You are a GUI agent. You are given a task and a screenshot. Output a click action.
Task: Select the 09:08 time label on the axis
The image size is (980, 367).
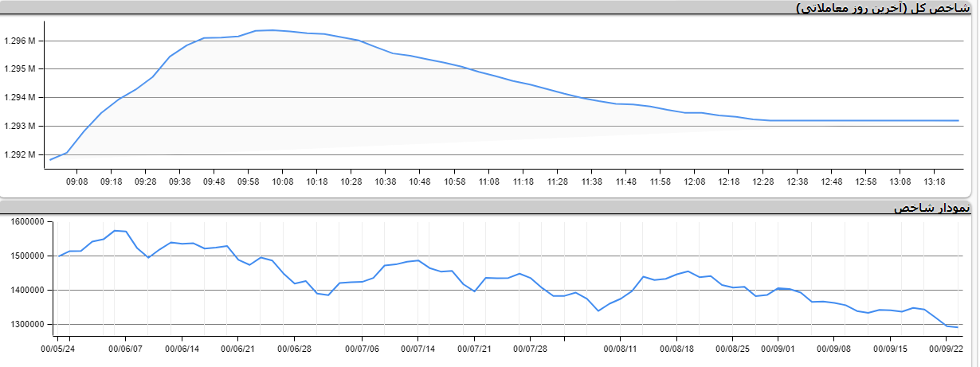pos(76,182)
